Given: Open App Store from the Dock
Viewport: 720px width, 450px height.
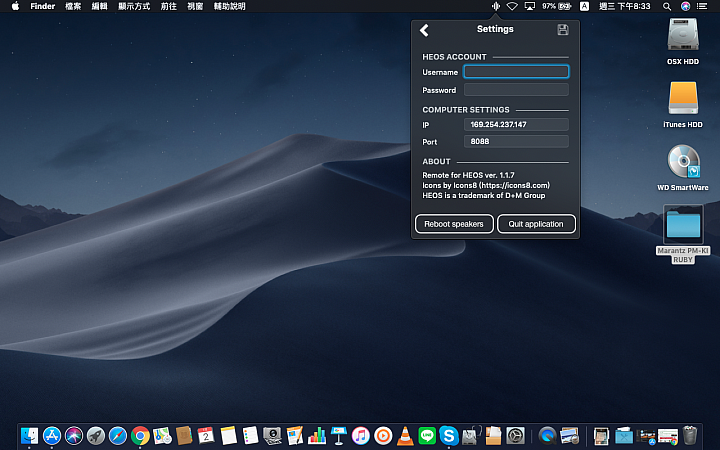Looking at the screenshot, I should click(x=51, y=435).
